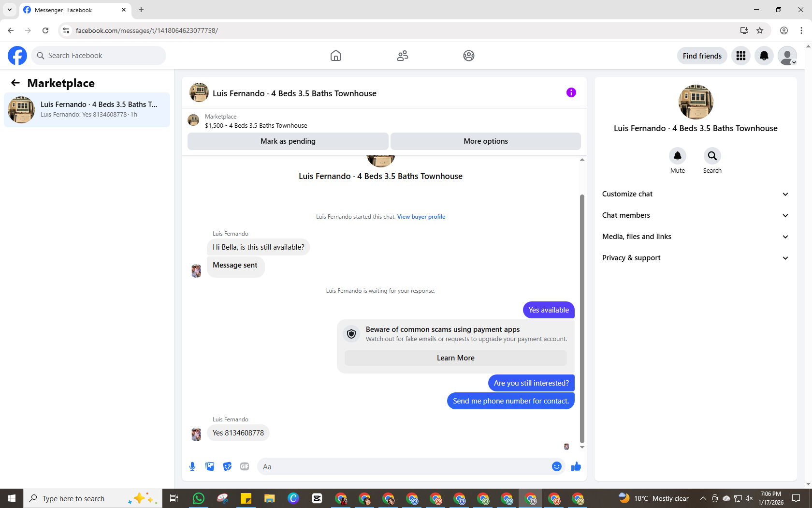The width and height of the screenshot is (812, 508).
Task: Choose a GIF icon
Action: tap(245, 466)
